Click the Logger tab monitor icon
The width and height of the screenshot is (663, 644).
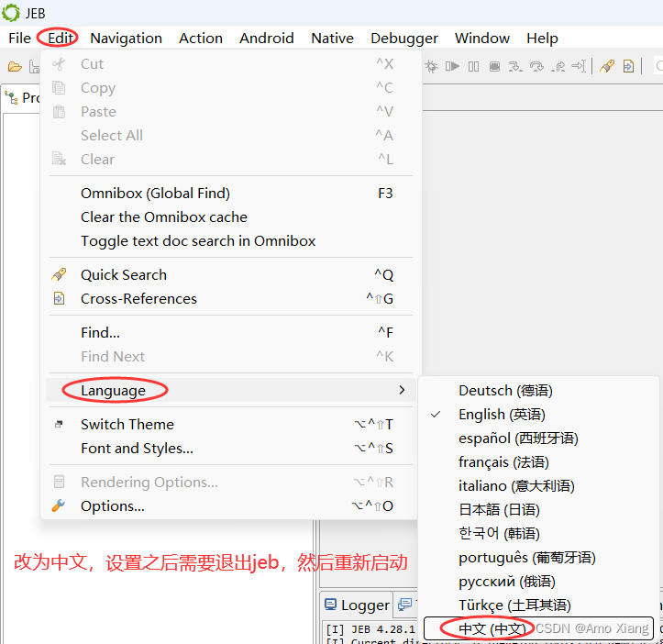click(x=330, y=605)
